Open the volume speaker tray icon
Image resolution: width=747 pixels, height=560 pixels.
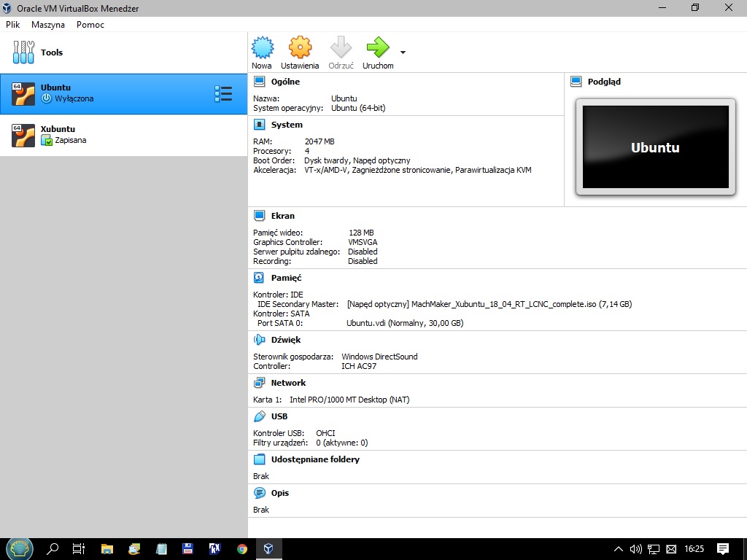tap(635, 549)
